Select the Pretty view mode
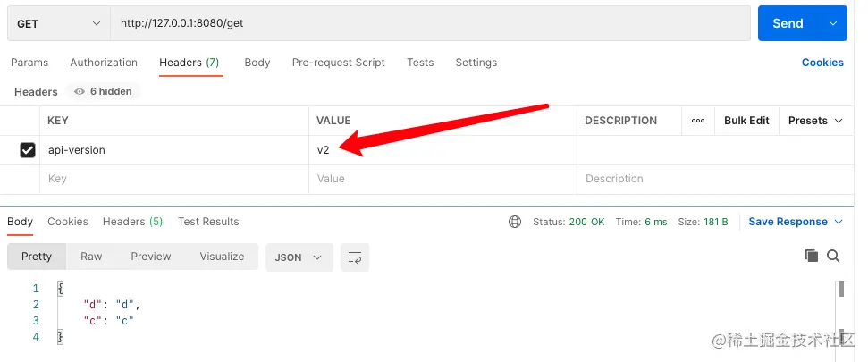Viewport: 868px width, 362px height. 37,257
